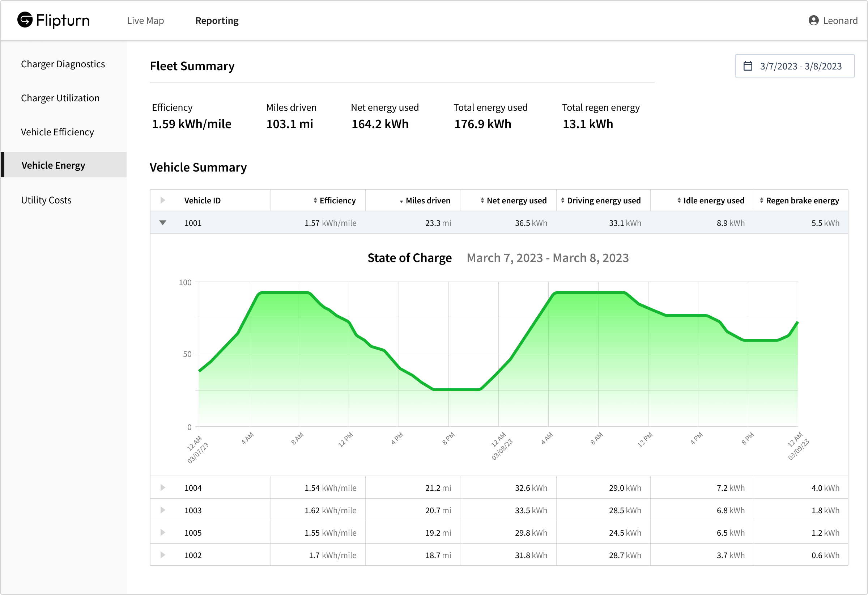The height and width of the screenshot is (595, 868).
Task: Click the calendar icon in date picker
Action: [748, 66]
